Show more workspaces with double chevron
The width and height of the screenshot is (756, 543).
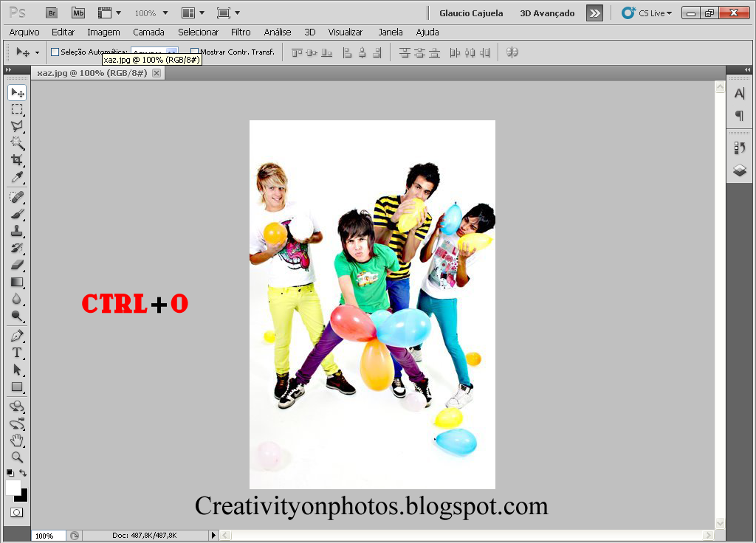point(594,13)
